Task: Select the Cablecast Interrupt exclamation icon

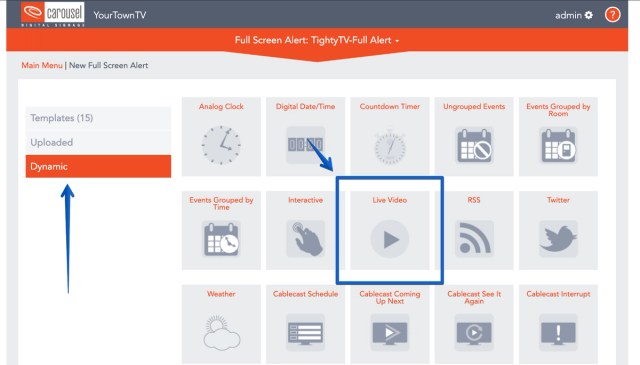Action: click(x=558, y=333)
